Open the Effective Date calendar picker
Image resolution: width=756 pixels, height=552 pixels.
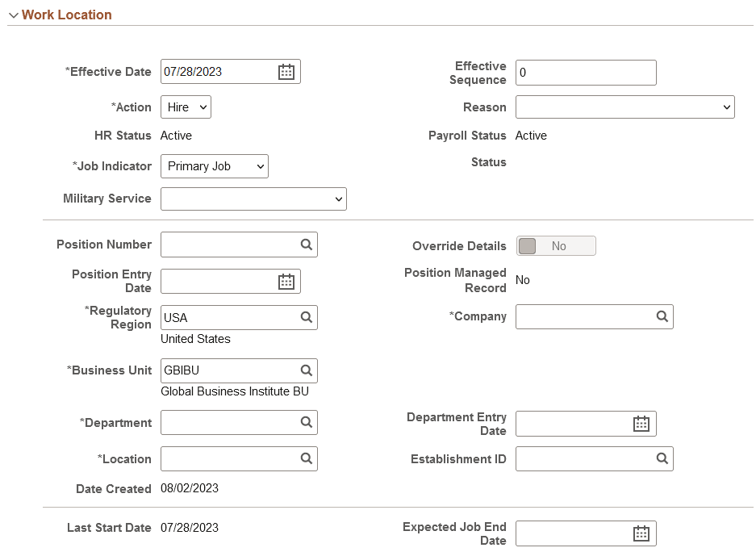coord(286,71)
